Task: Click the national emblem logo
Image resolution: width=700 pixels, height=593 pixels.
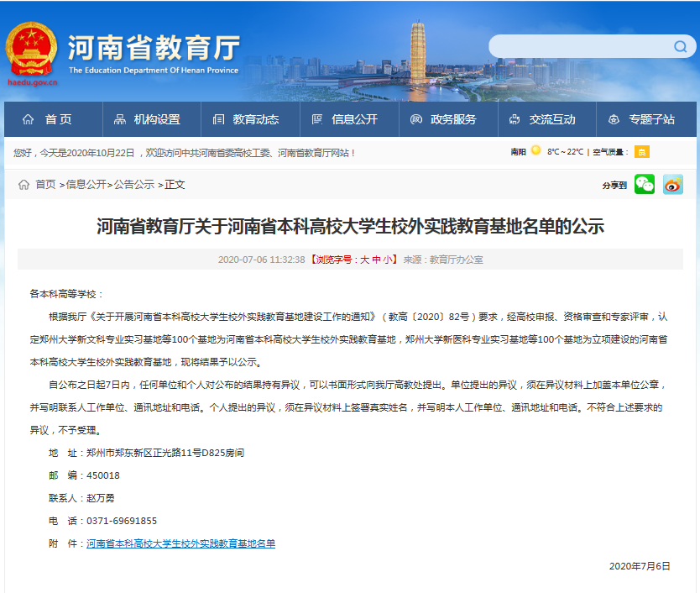Action: [32, 49]
